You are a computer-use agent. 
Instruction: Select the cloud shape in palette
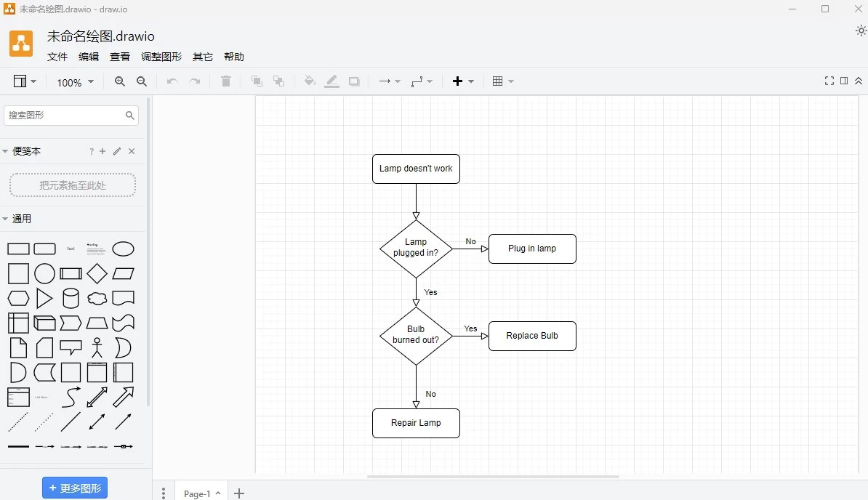pyautogui.click(x=97, y=298)
